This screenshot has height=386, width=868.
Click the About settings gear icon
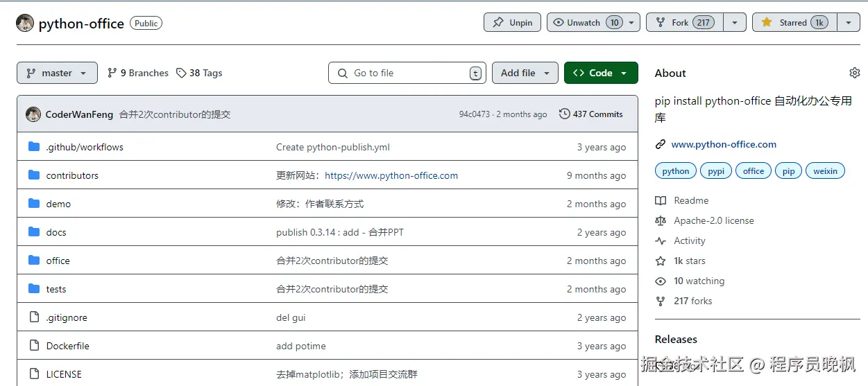(x=854, y=73)
